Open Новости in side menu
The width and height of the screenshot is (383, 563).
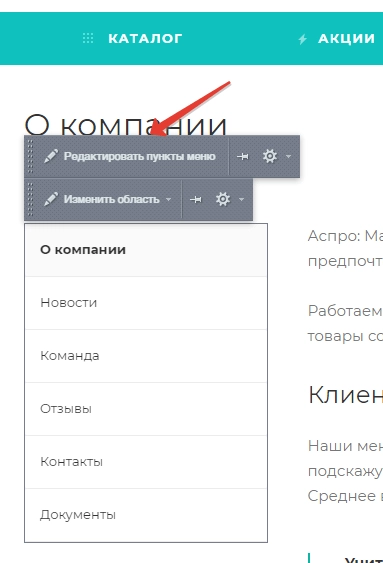click(x=146, y=303)
